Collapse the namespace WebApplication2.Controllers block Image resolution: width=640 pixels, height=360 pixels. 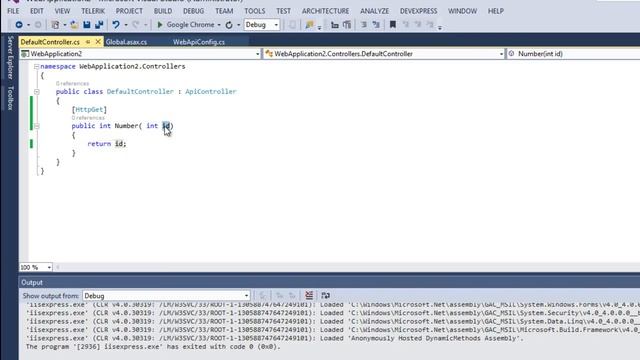[36, 67]
